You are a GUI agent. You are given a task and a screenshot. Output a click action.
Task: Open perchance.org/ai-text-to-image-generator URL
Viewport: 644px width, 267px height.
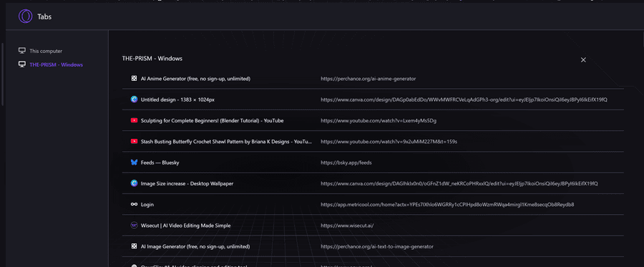pos(377,246)
